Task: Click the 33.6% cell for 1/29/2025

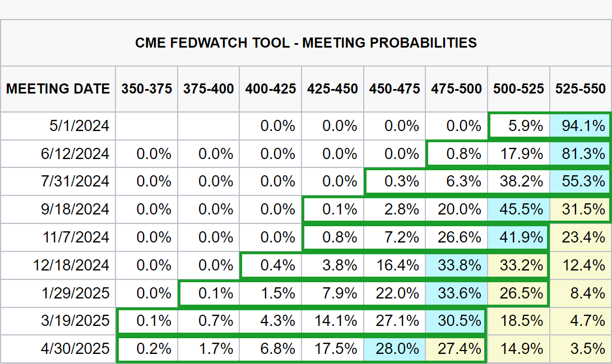Action: pos(457,293)
